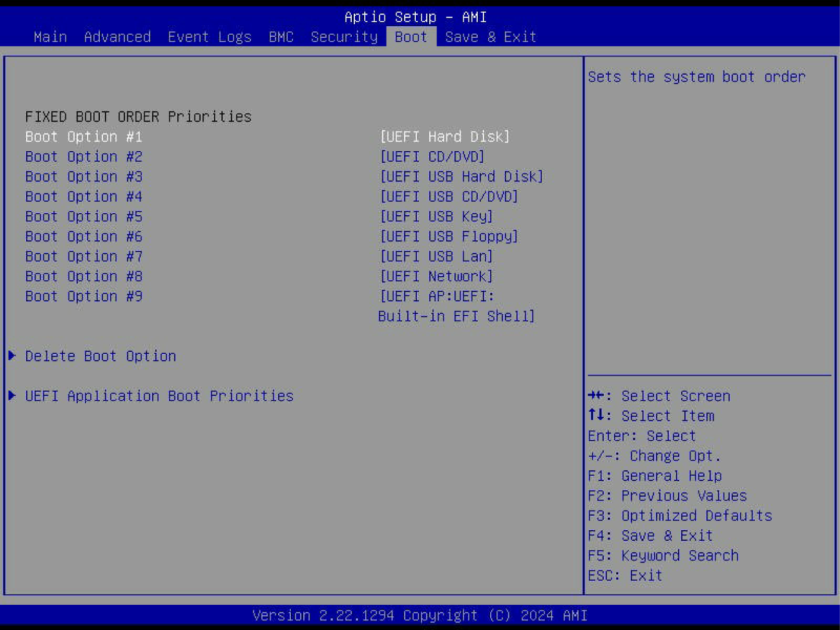Change value [UEFI CD/DVD]
Viewport: 840px width, 630px height.
pyautogui.click(x=432, y=157)
